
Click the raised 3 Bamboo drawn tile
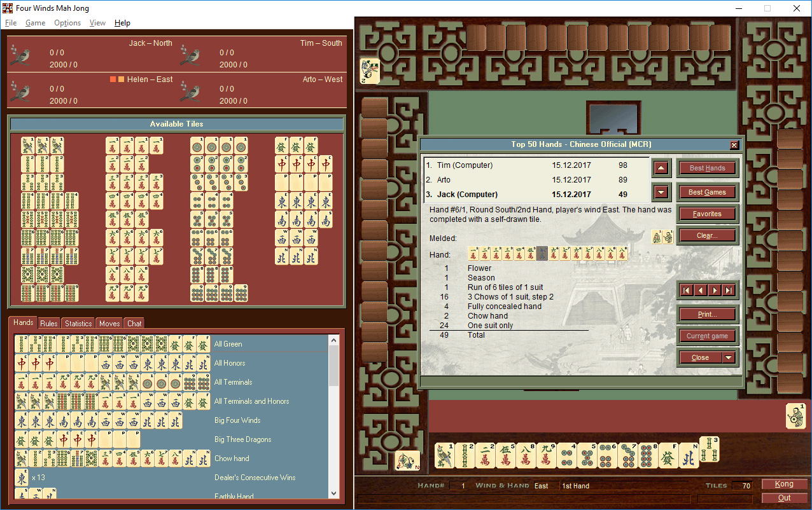pos(709,450)
